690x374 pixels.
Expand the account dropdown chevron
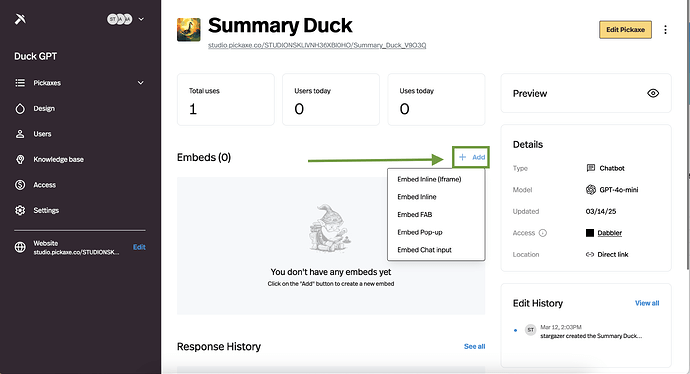click(141, 19)
